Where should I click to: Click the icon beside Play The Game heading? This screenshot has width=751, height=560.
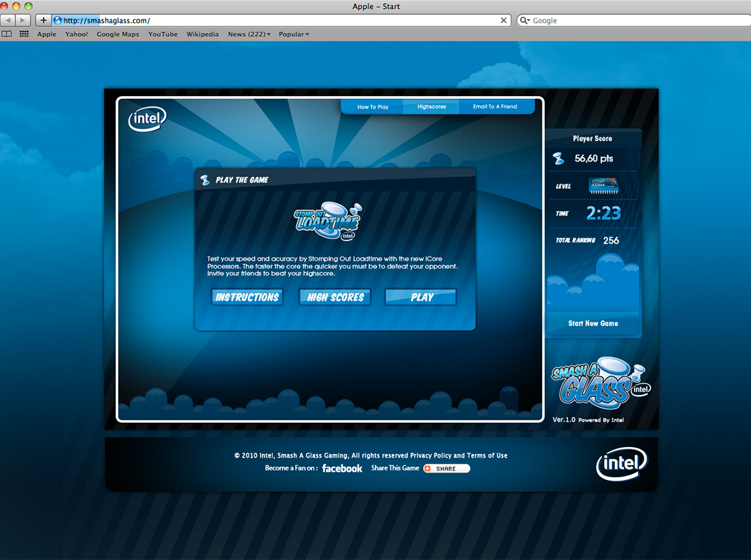tap(206, 180)
